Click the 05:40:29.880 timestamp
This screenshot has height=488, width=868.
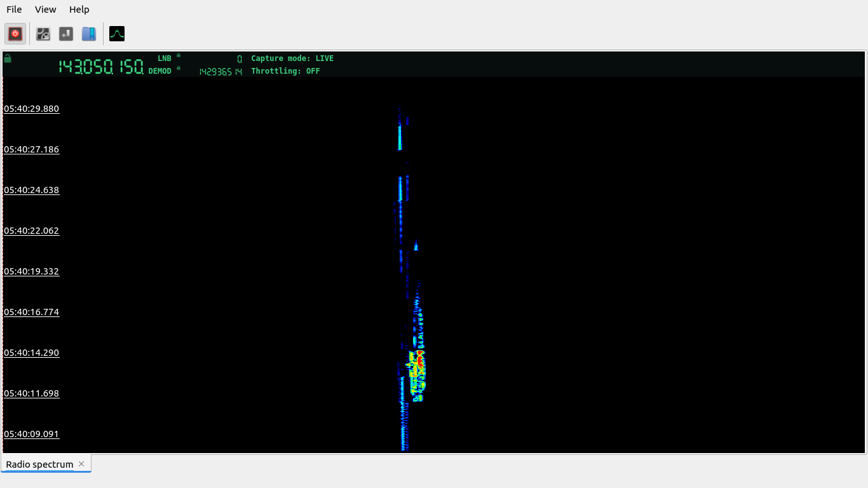[32, 109]
